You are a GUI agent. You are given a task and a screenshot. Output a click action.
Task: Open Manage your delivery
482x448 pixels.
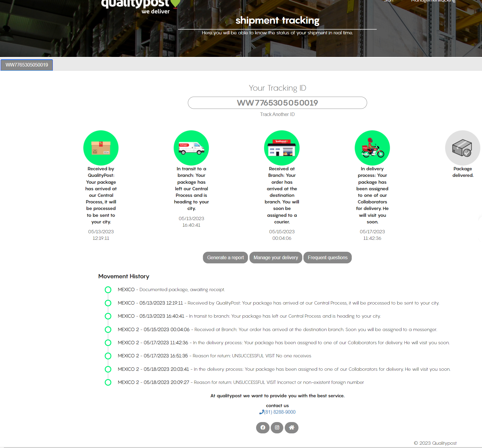(276, 258)
